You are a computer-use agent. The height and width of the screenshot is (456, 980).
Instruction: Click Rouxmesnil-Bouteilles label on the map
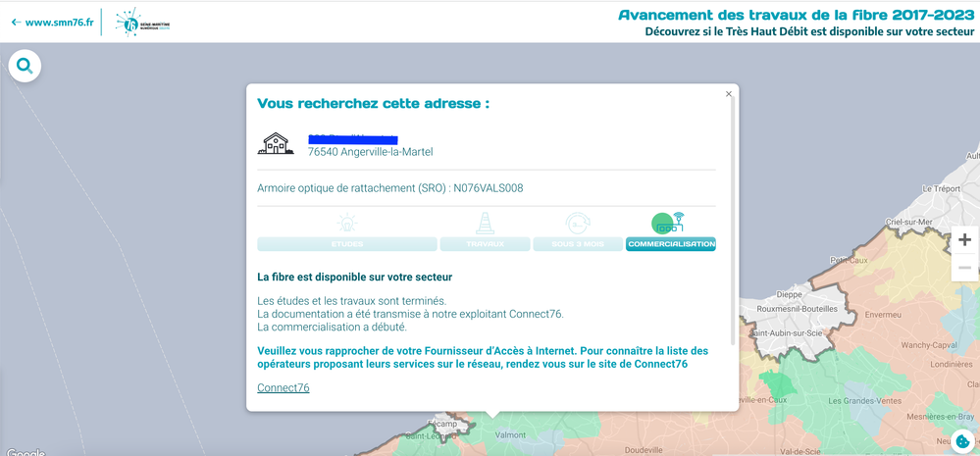(797, 309)
